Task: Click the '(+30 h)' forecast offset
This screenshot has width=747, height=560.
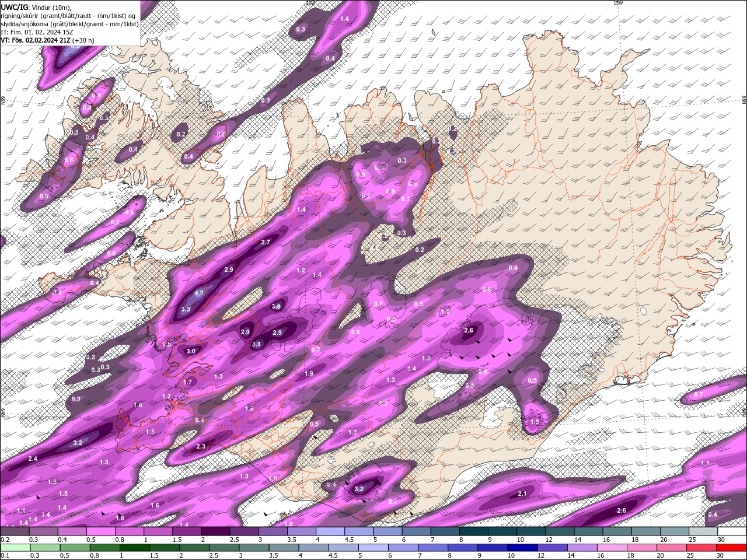Action: click(x=84, y=40)
